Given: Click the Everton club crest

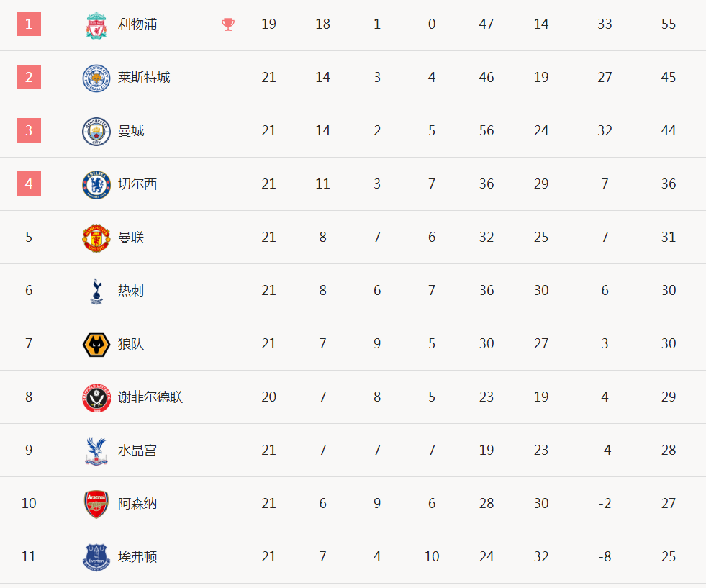Looking at the screenshot, I should (96, 557).
